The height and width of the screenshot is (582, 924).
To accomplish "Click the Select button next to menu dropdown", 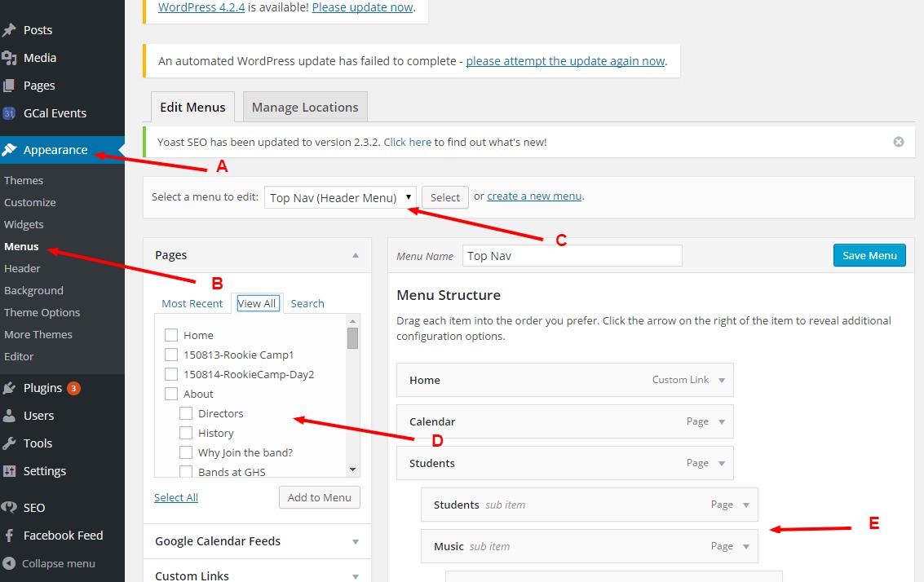I will (445, 197).
